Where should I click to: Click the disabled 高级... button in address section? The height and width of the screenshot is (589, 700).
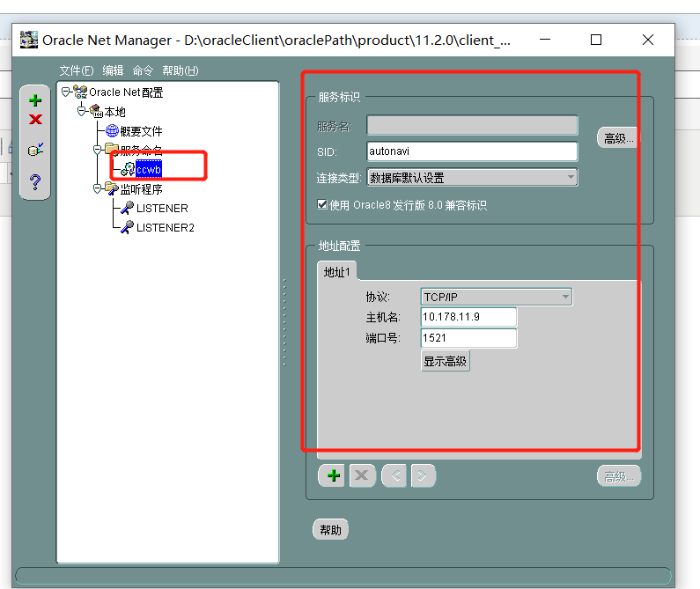point(619,476)
